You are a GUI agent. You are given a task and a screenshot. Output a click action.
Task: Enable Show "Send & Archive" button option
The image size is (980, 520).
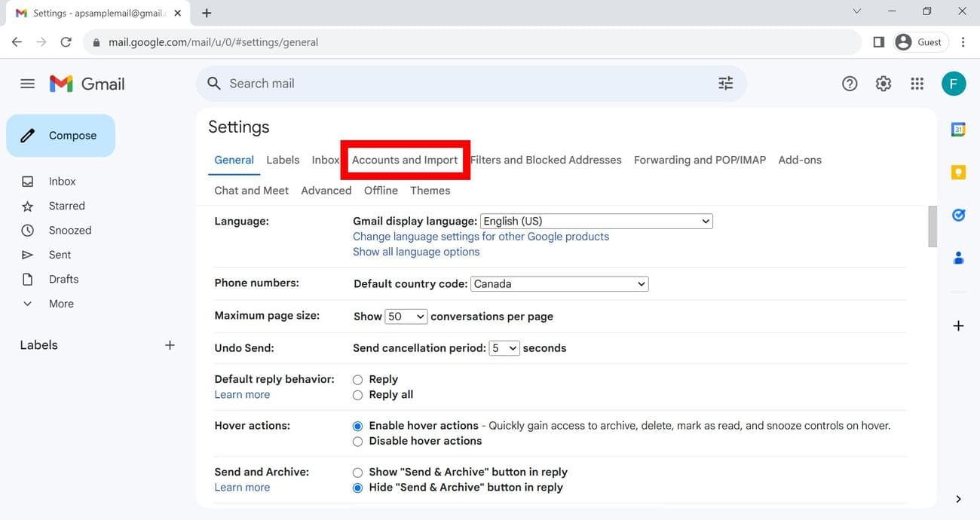(x=358, y=473)
